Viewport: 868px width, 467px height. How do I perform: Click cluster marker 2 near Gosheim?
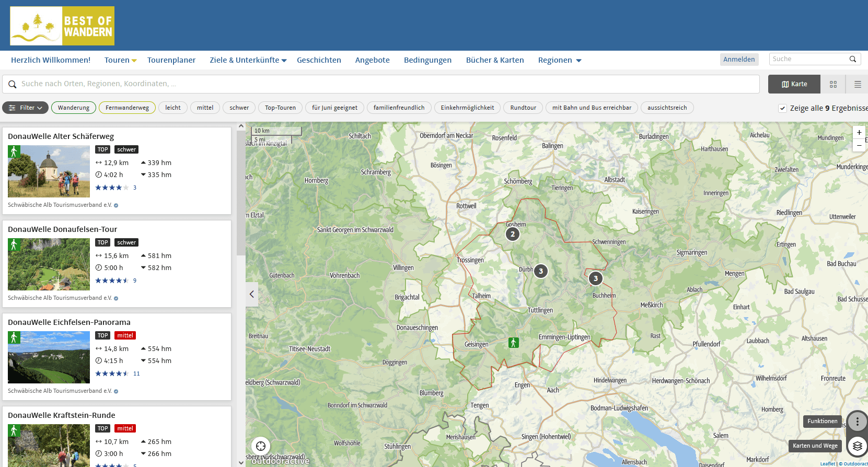tap(513, 234)
